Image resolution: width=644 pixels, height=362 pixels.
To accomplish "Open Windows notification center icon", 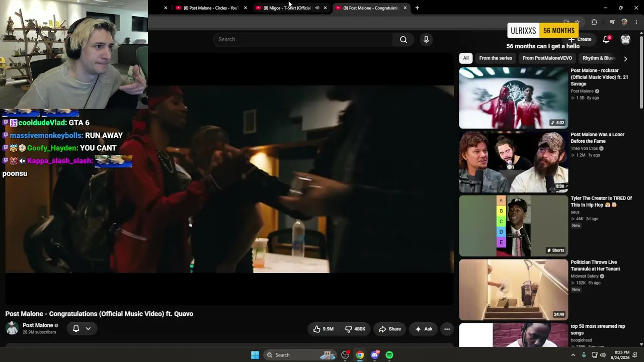I will tap(635, 355).
